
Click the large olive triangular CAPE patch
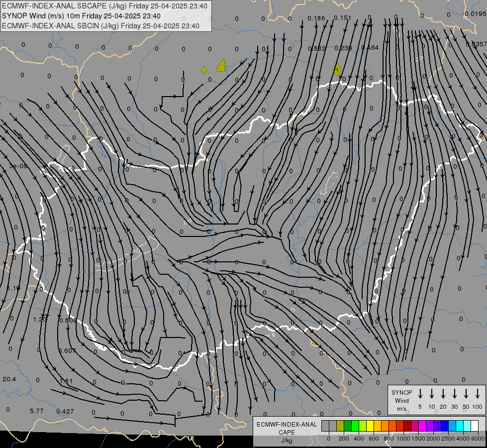[x=221, y=66]
